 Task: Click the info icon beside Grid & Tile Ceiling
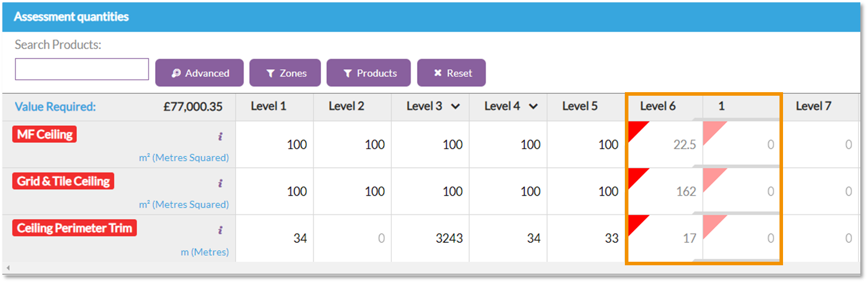(x=220, y=183)
